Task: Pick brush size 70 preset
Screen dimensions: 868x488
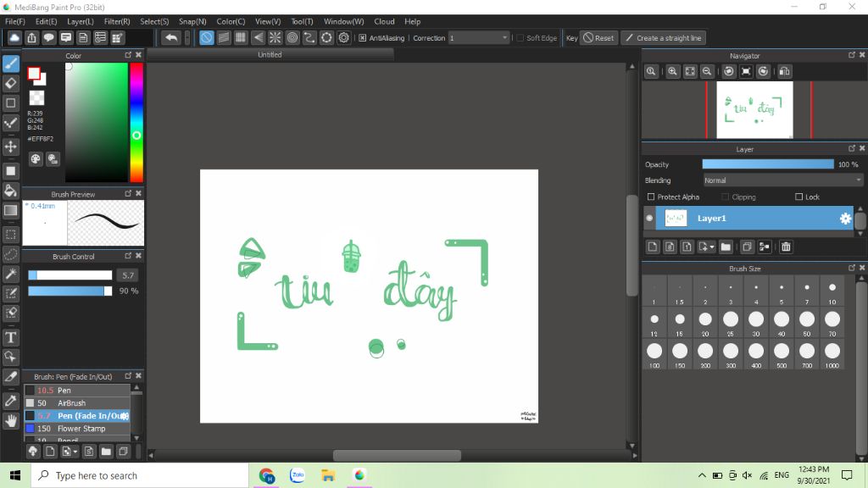Action: click(832, 323)
